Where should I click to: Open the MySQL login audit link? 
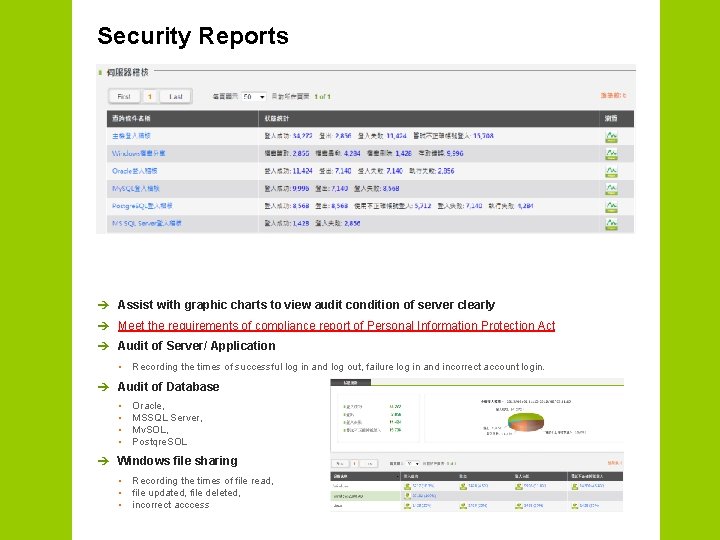[135, 188]
